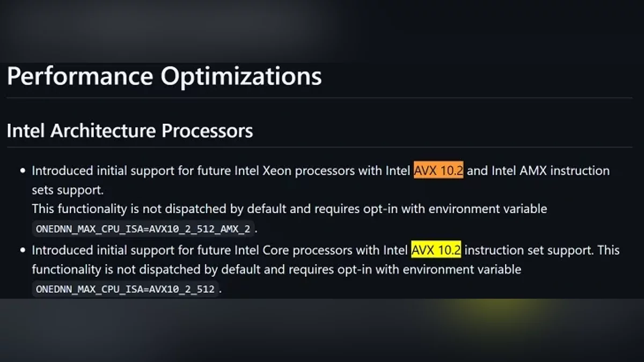Click the words Intel Core processors
This screenshot has width=644, height=362.
point(295,250)
